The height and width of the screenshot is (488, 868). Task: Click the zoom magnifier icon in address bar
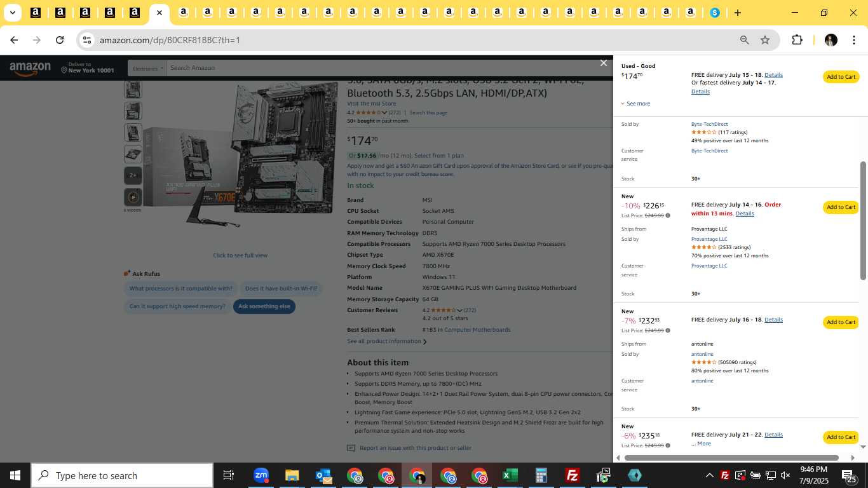(744, 40)
